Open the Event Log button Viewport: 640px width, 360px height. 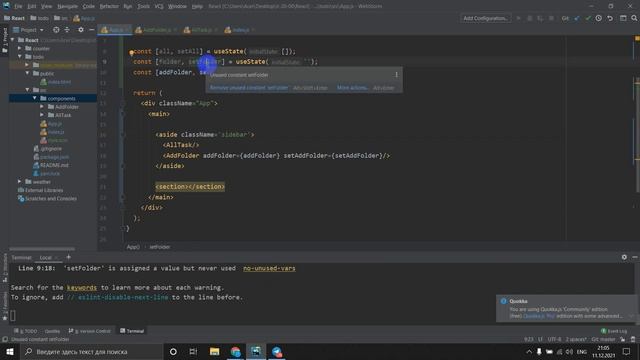(613, 331)
